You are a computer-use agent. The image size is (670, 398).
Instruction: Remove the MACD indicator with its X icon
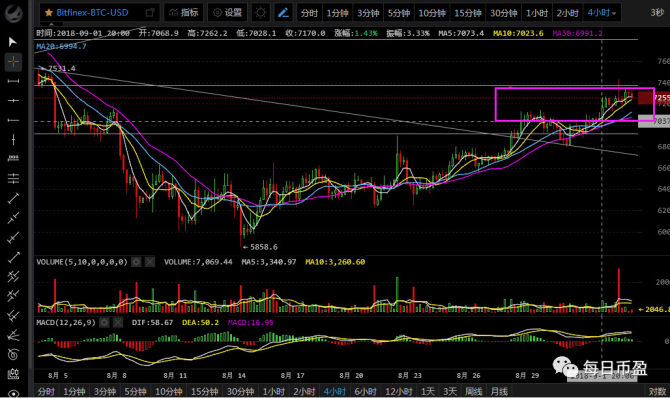pyautogui.click(x=118, y=322)
